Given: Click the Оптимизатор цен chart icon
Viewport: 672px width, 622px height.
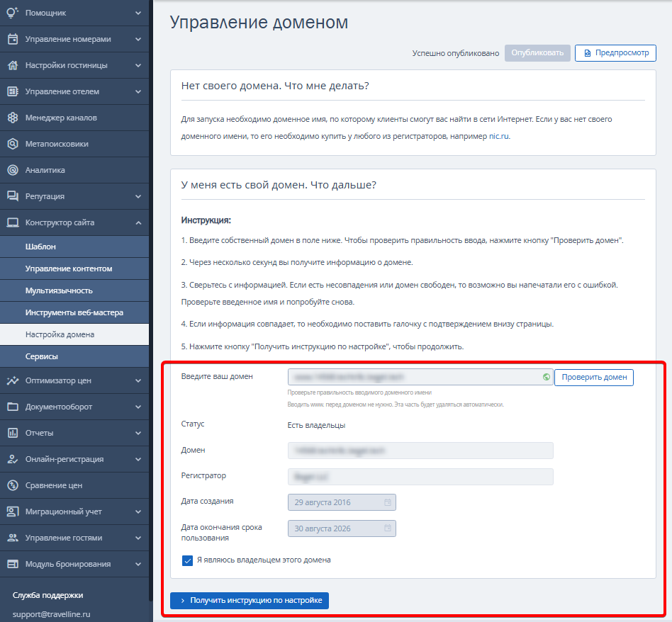Looking at the screenshot, I should pyautogui.click(x=13, y=380).
